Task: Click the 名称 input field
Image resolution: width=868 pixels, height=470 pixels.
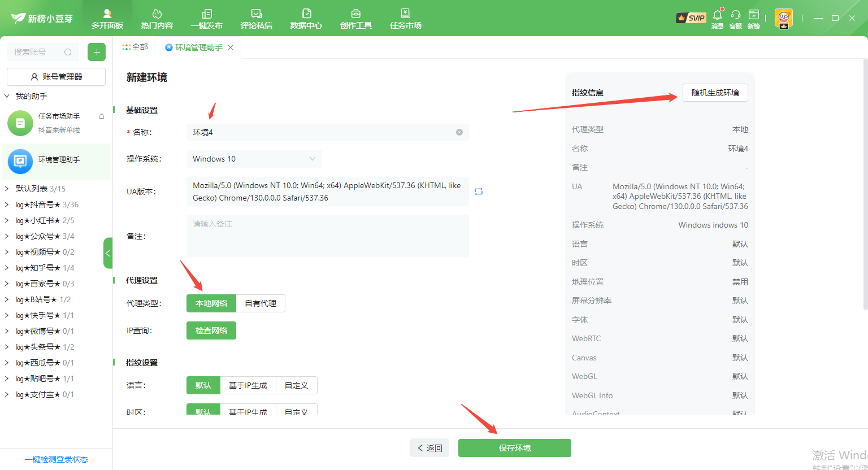Action: [x=328, y=132]
